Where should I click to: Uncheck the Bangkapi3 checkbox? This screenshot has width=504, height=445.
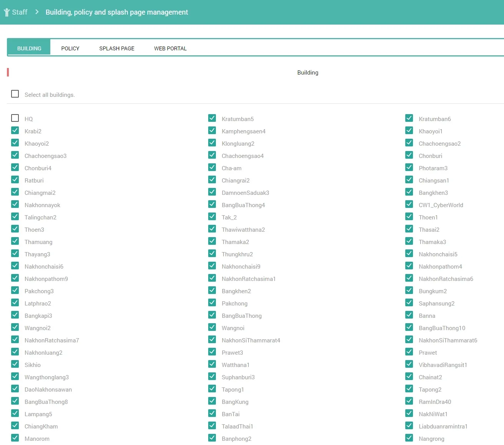point(15,315)
